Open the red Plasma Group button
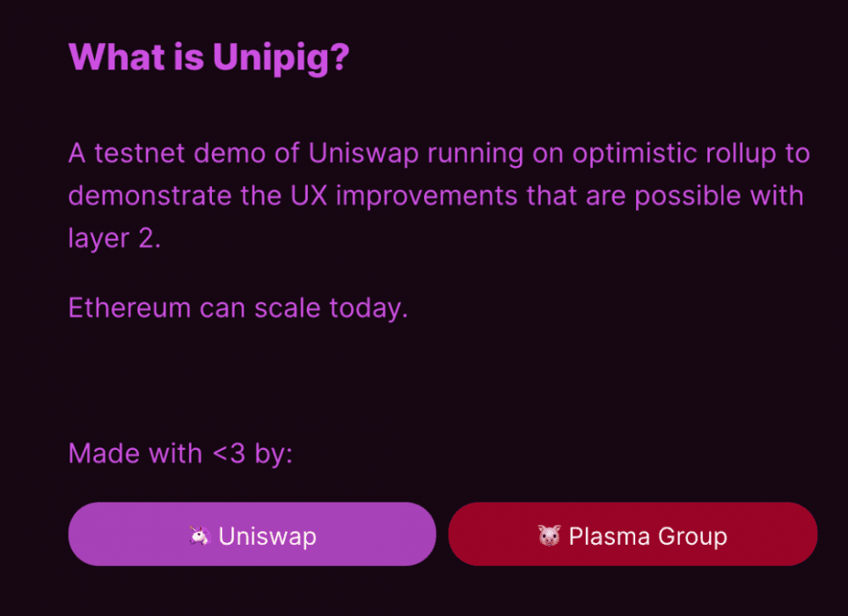The image size is (848, 616). point(632,534)
